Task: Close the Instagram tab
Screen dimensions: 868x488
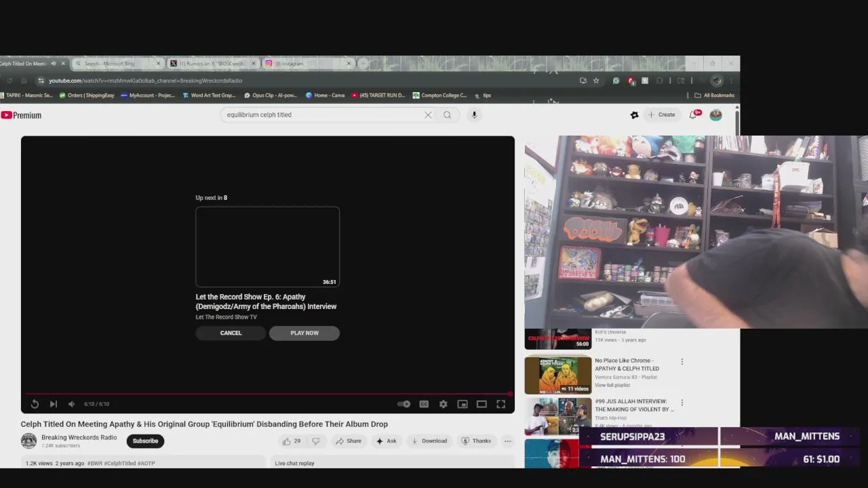Action: [349, 64]
